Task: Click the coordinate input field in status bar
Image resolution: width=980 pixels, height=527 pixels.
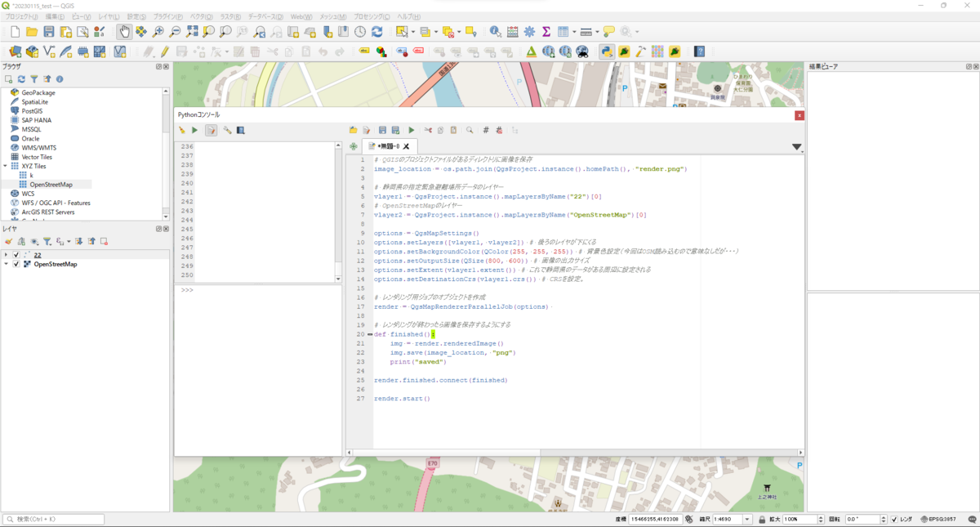Action: click(656, 520)
